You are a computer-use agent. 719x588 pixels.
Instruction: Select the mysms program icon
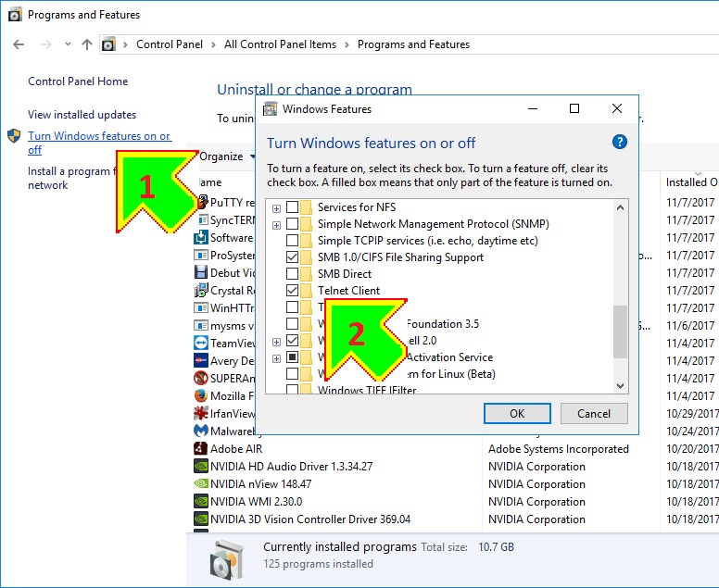[x=201, y=325]
